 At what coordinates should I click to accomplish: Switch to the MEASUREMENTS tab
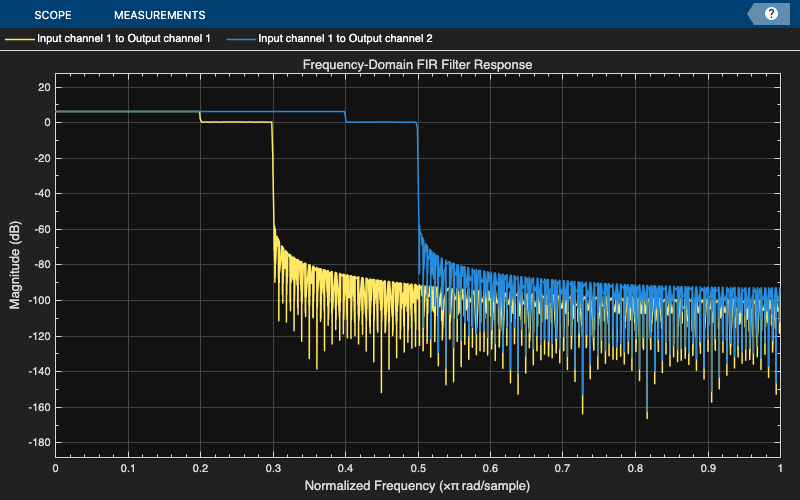pyautogui.click(x=160, y=15)
